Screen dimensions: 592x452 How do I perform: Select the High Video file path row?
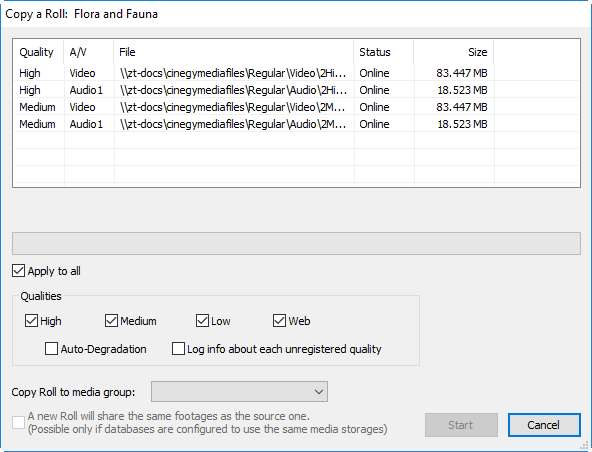233,73
